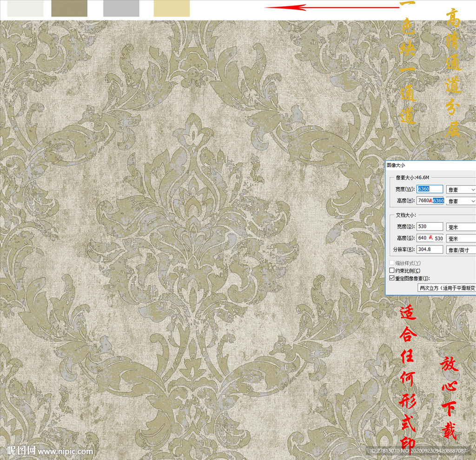Enable the 约束比例 checkbox
The image size is (476, 460).
click(392, 270)
